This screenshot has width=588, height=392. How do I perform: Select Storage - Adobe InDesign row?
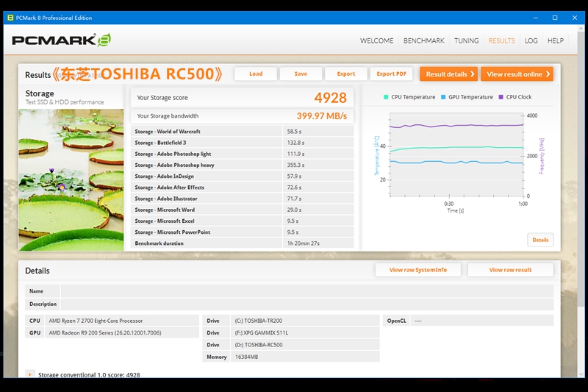click(243, 176)
